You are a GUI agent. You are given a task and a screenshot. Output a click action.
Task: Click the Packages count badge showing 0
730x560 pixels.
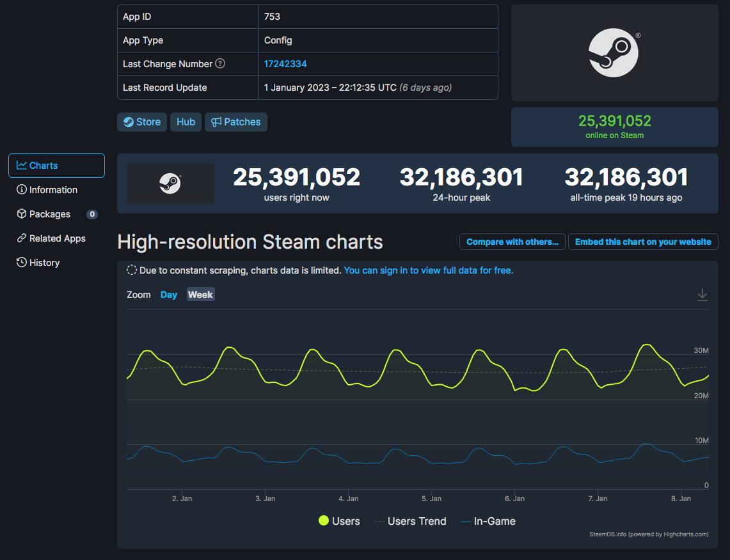[92, 214]
